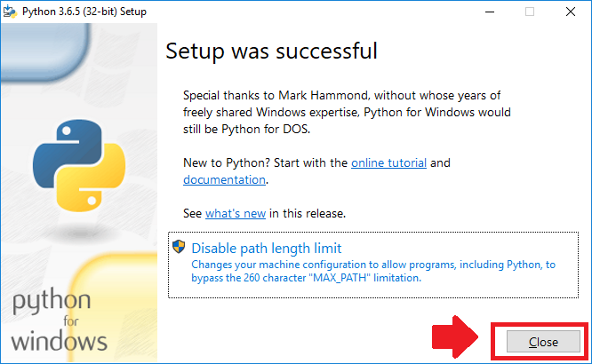Click the yellow rounded shape in the sidebar bottom
592x364 pixels.
pos(114,307)
